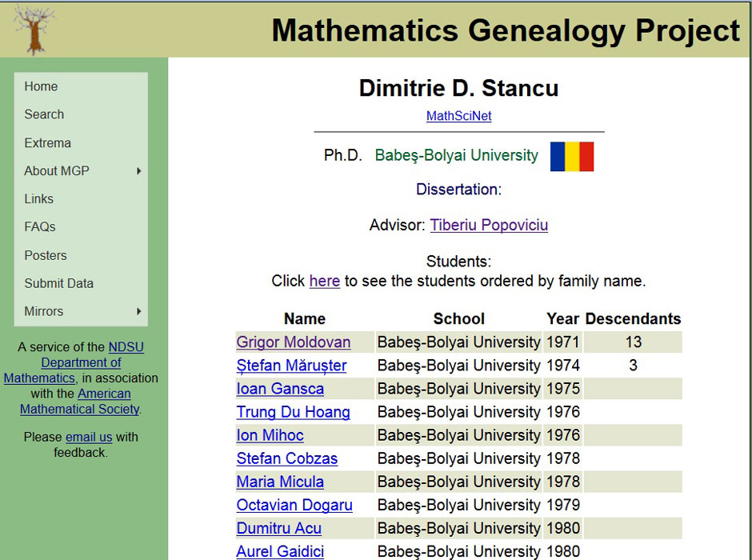
Task: Click the tree logo icon
Action: point(34,30)
